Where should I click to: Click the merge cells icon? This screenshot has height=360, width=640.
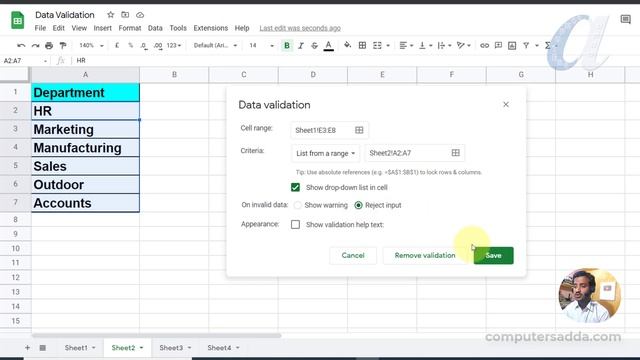(377, 45)
